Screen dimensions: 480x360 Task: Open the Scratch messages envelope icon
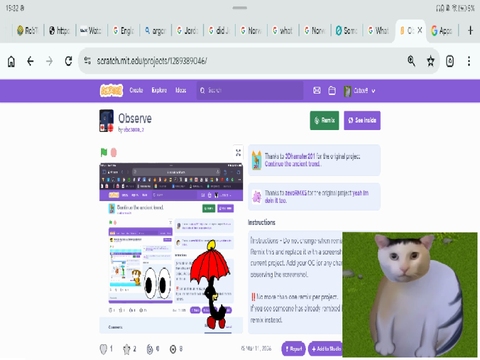(317, 90)
